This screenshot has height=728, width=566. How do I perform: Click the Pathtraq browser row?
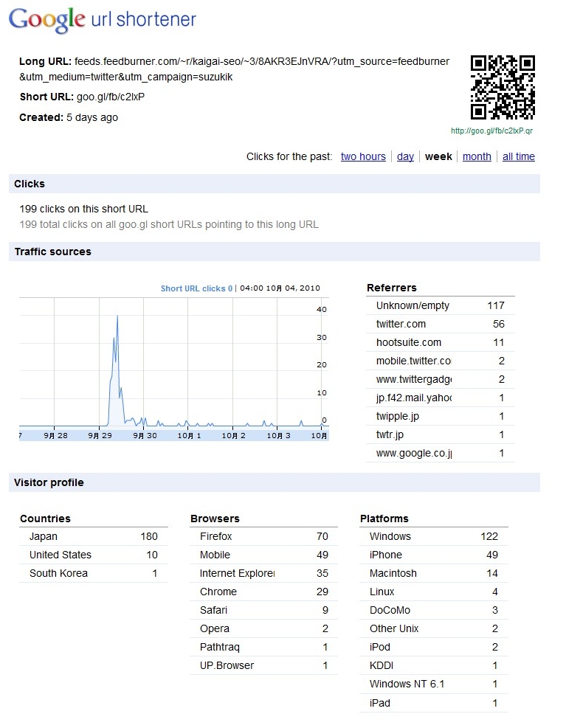264,647
